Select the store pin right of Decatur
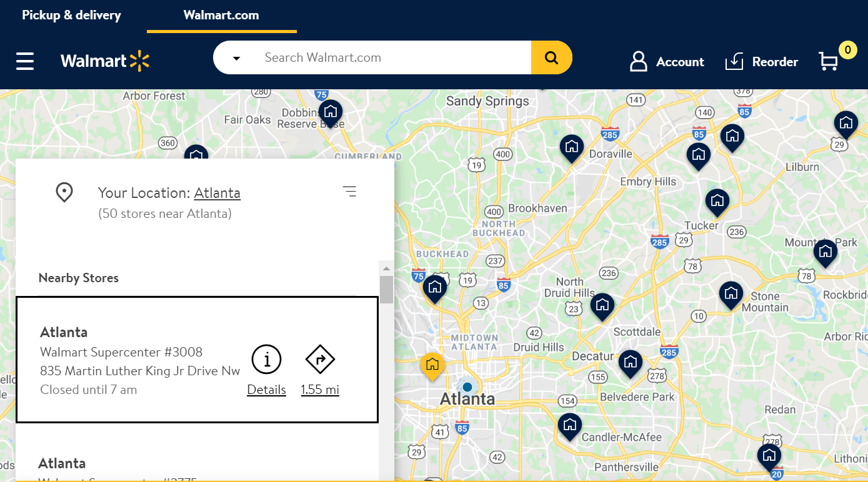The image size is (868, 482). pyautogui.click(x=631, y=363)
